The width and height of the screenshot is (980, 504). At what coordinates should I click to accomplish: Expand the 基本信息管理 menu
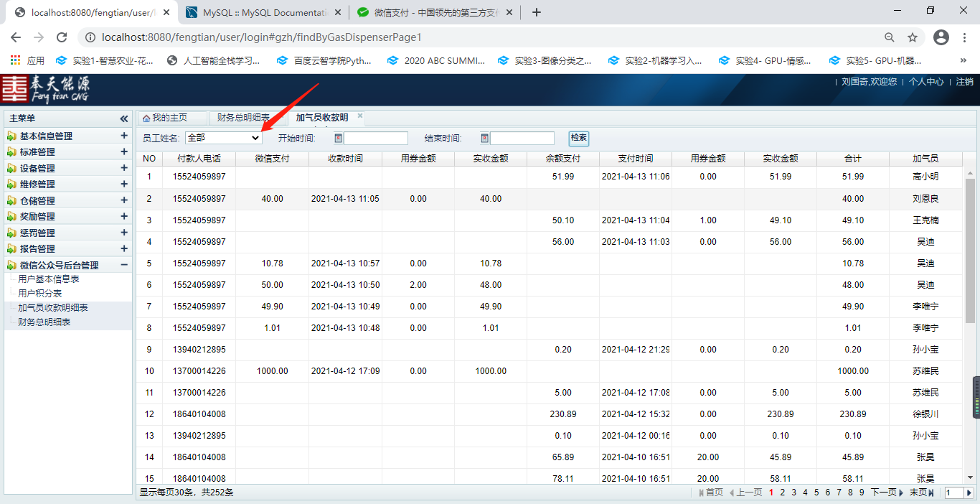pos(124,136)
